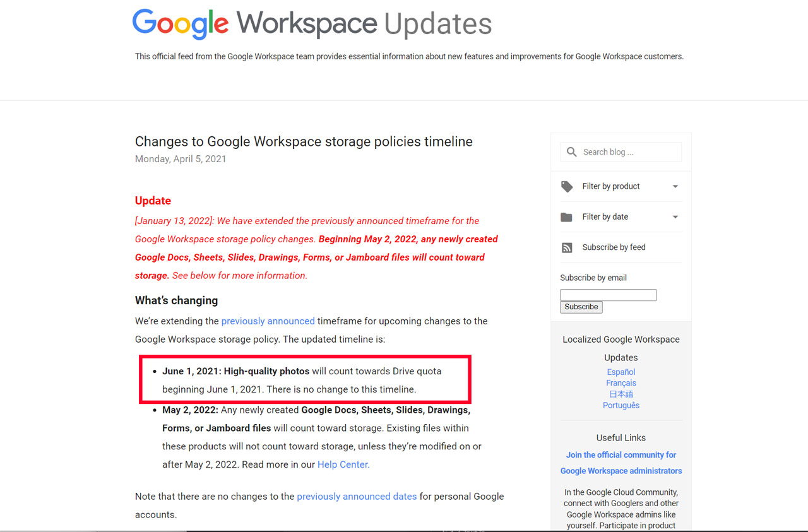808x532 pixels.
Task: Click the search magnifying glass icon
Action: click(571, 151)
